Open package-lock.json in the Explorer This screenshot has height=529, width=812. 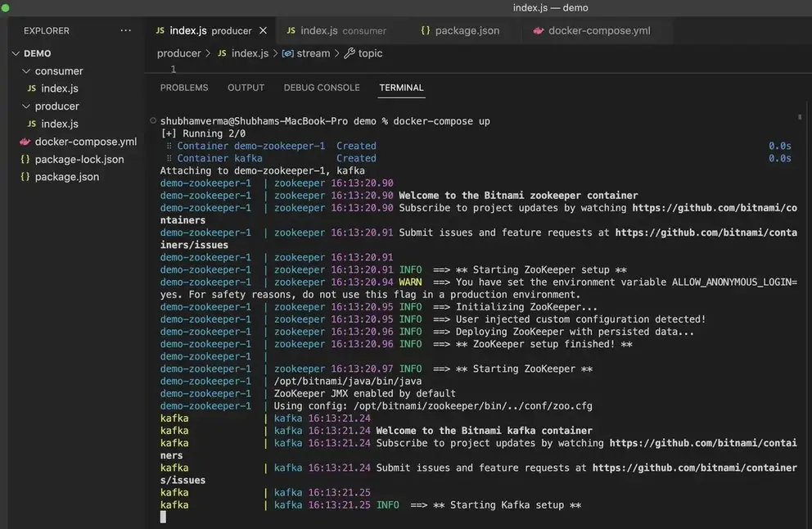point(79,159)
